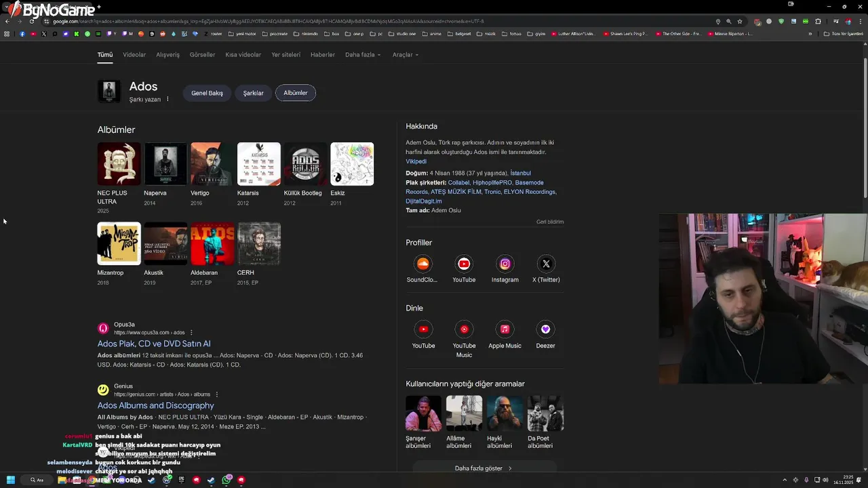Viewport: 868px width, 488px height.
Task: Click the Ados artist thumbnail image
Action: pos(109,91)
